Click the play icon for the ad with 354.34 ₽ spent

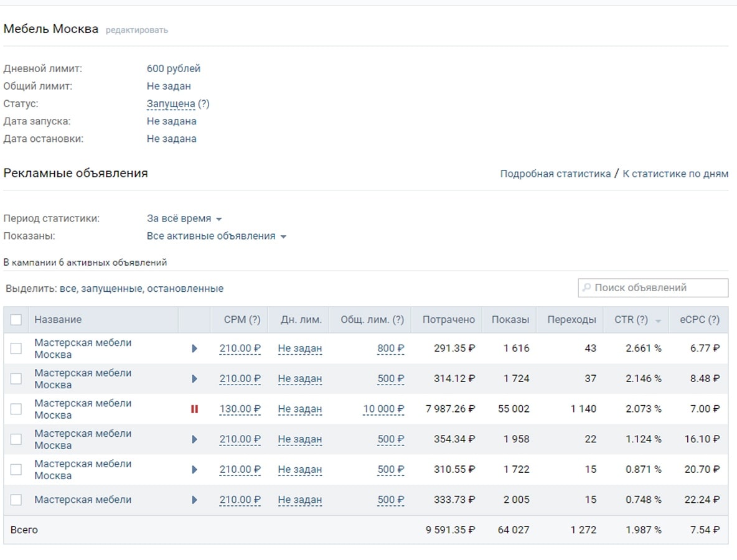[x=194, y=439]
